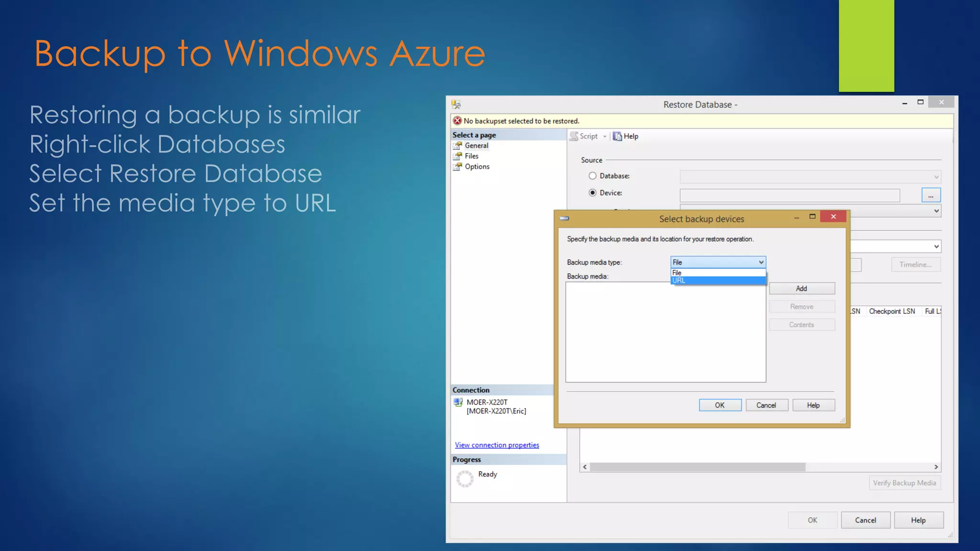Viewport: 980px width, 551px height.
Task: Click the Checkpoint LSN column header
Action: coord(892,311)
